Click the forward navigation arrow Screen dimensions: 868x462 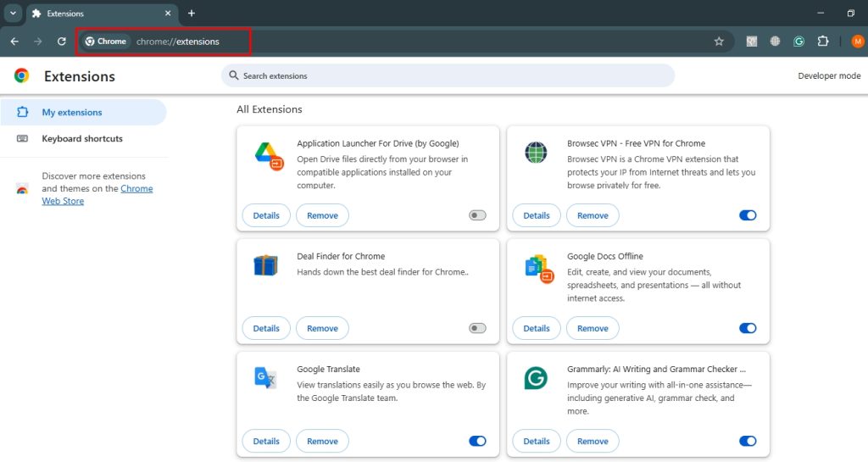(x=37, y=42)
